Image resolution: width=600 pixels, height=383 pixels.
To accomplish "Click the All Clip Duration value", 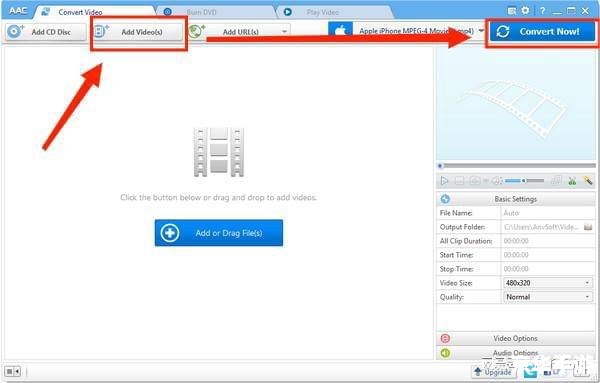I will coord(548,241).
